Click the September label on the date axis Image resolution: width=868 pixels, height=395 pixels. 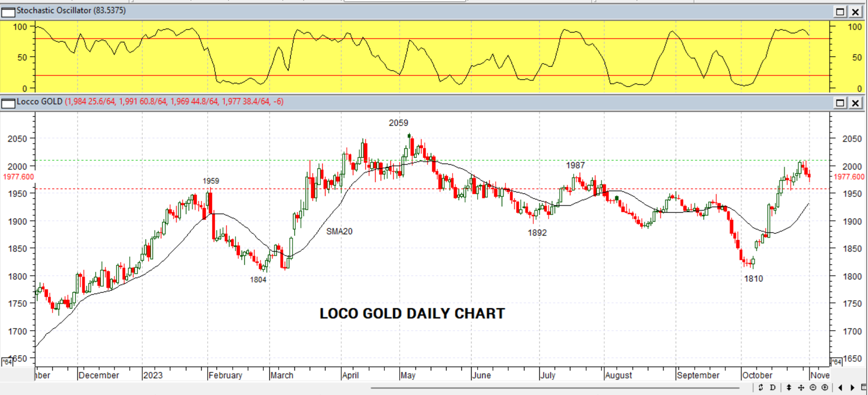[698, 375]
